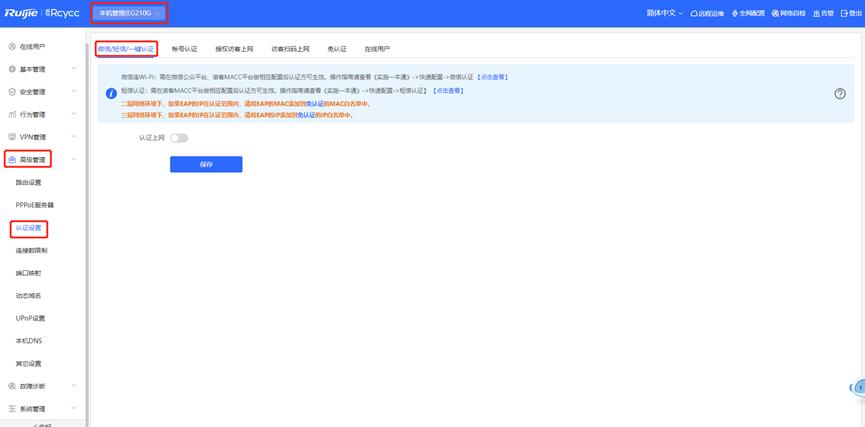
Task: Open the 简体中文 language dropdown
Action: 664,13
